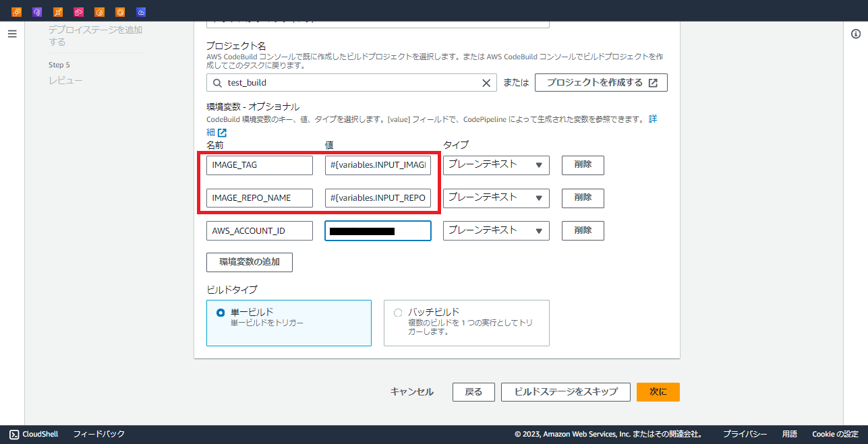Open the プライバシー footer link
Screen dimensions: 868x444
[x=745, y=435]
